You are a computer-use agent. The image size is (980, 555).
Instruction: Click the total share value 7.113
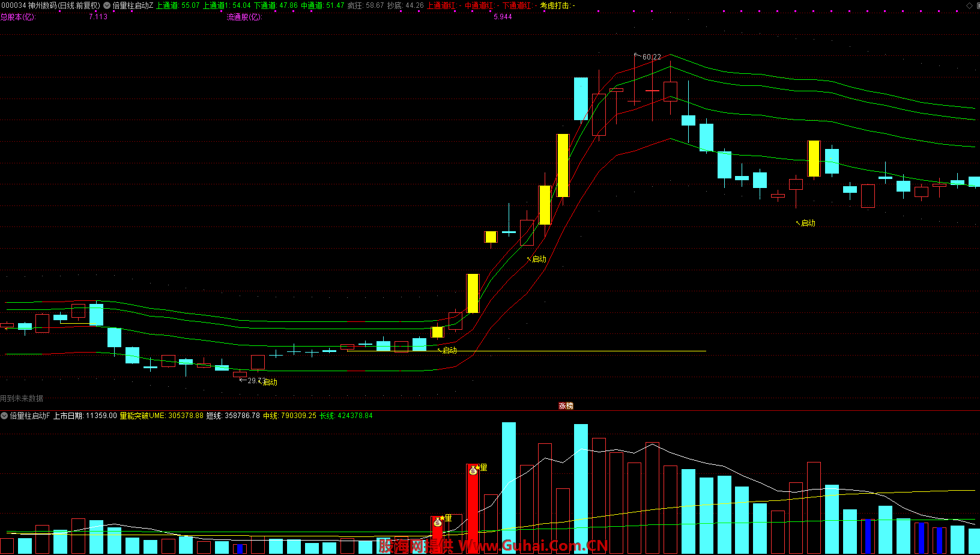[x=98, y=17]
